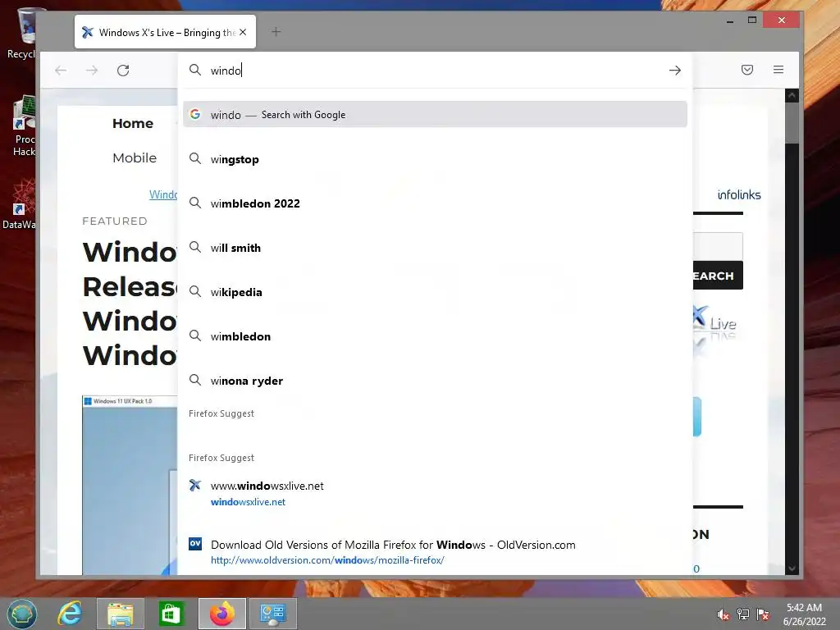840x630 pixels.
Task: Click the windowsxlive.net favicon in suggestions
Action: click(195, 486)
